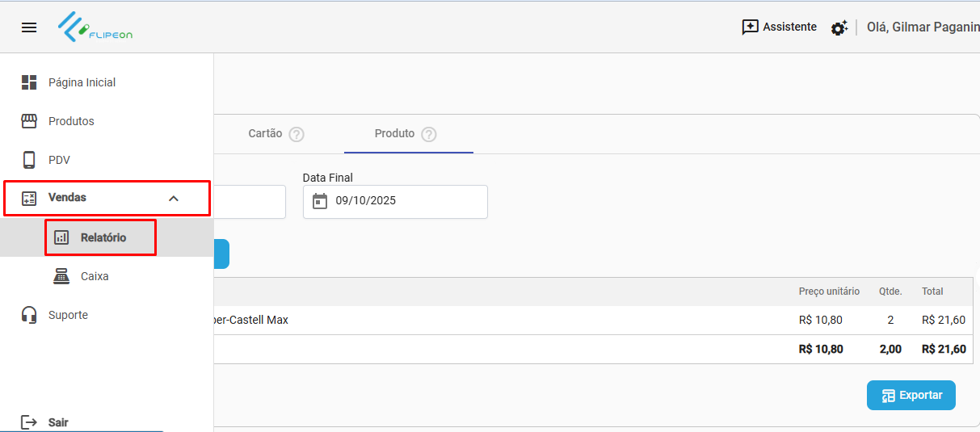Click the Sair logout icon

(29, 422)
